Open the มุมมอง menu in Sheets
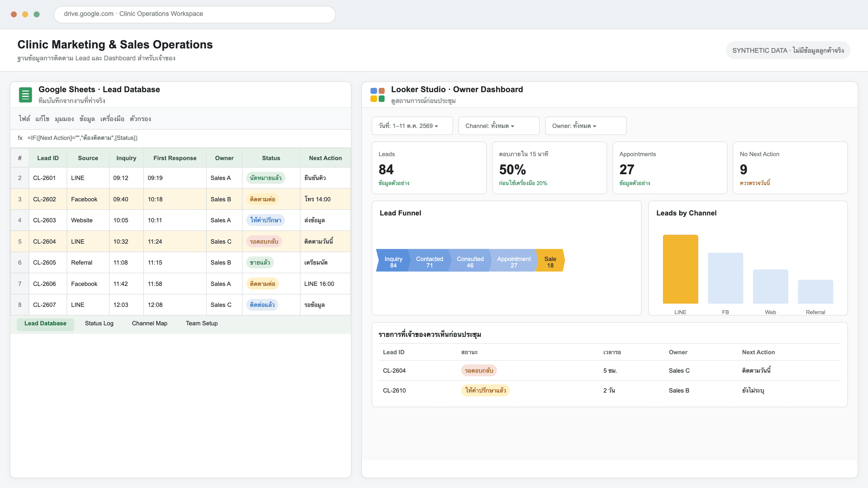This screenshot has height=488, width=868. [x=64, y=119]
